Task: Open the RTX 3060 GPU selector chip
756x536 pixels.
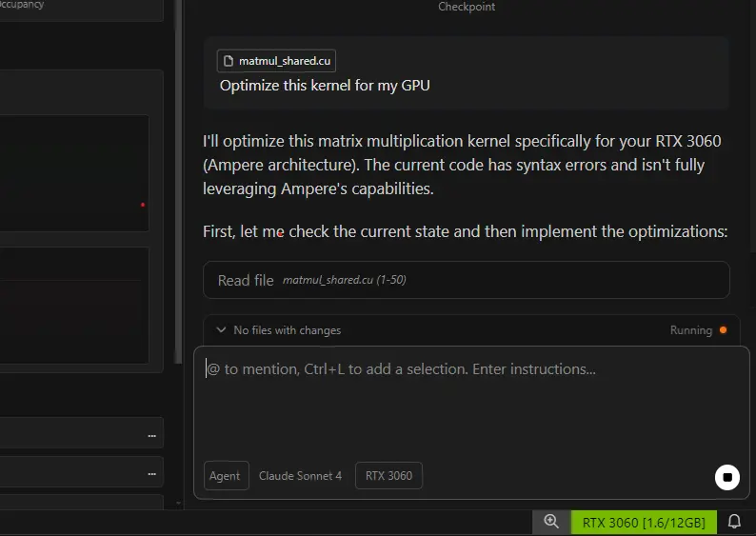Action: coord(388,475)
